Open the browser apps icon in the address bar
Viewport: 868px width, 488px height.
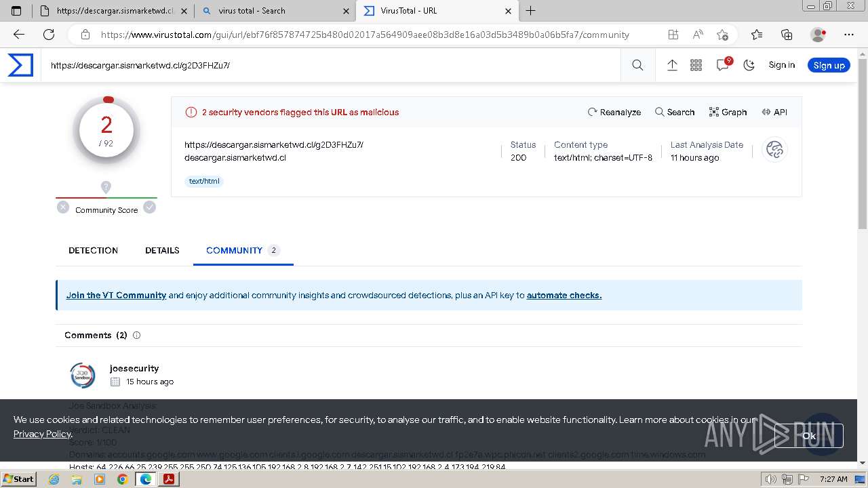click(673, 35)
